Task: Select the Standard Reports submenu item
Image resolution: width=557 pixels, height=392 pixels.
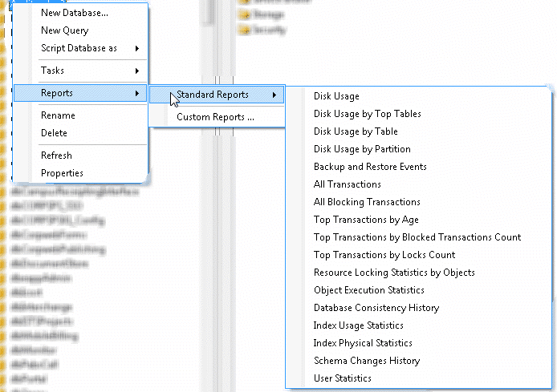Action: click(217, 95)
